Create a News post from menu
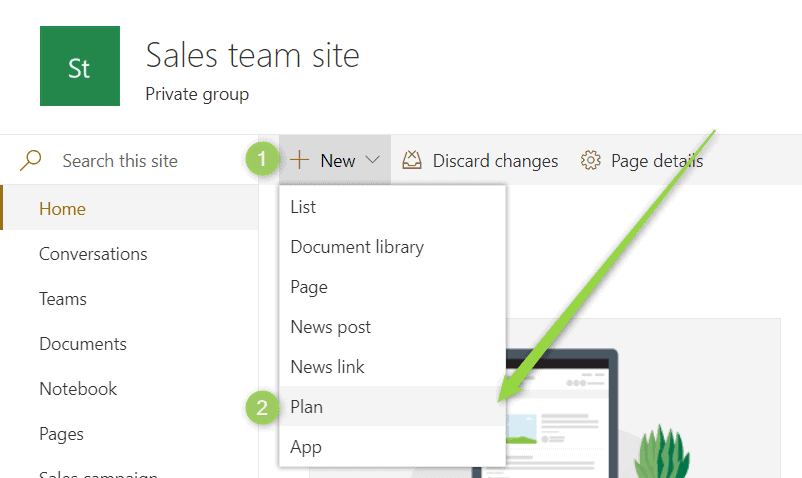802x478 pixels. 330,327
